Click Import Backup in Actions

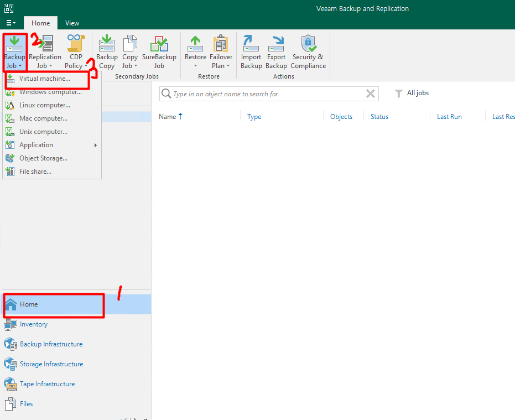pyautogui.click(x=251, y=52)
